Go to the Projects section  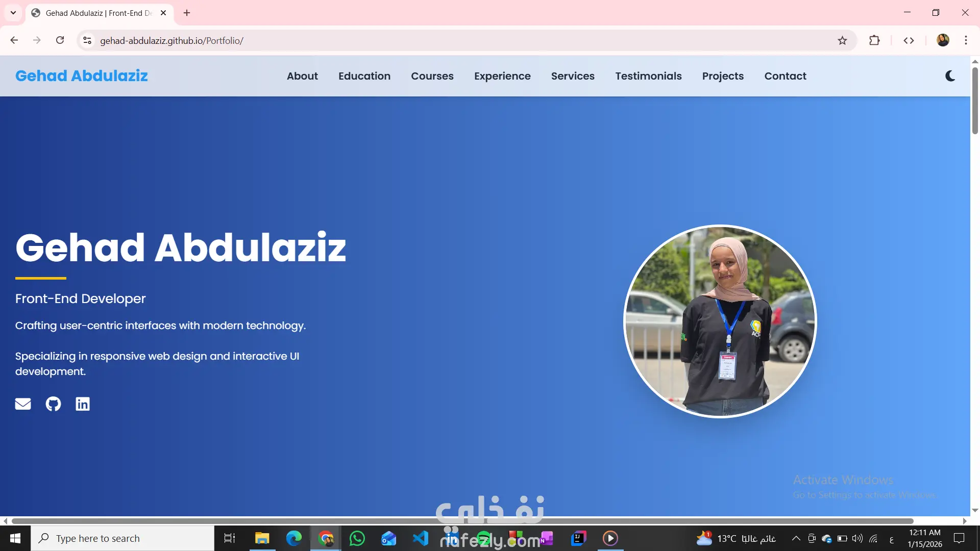coord(723,76)
